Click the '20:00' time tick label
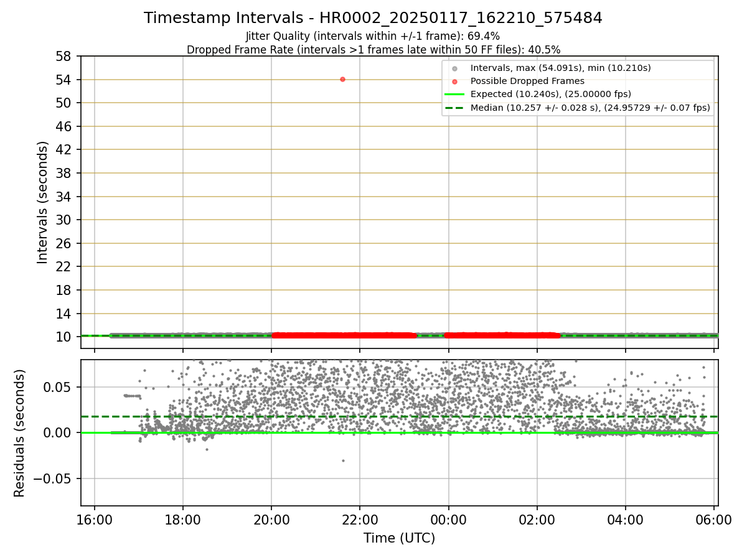The image size is (747, 560). pos(271,520)
